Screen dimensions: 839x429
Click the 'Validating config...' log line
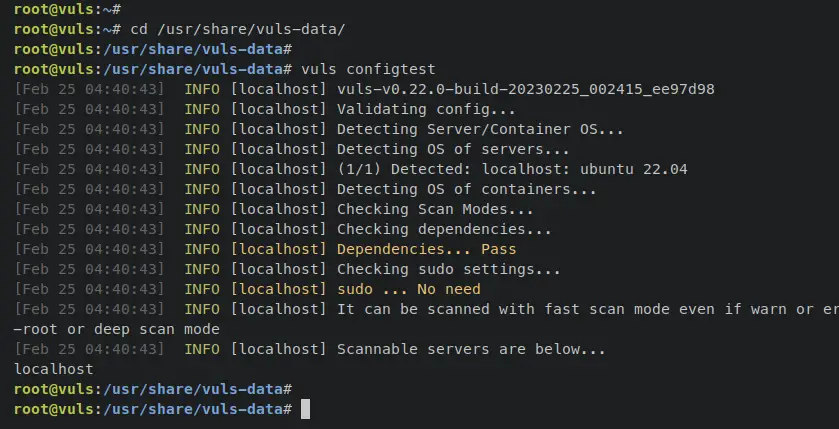[426, 109]
